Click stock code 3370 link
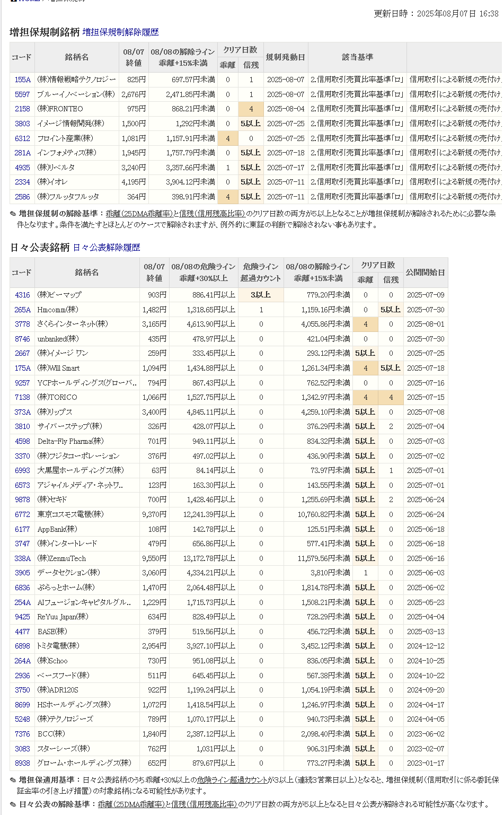This screenshot has height=815, width=504. pos(22,456)
